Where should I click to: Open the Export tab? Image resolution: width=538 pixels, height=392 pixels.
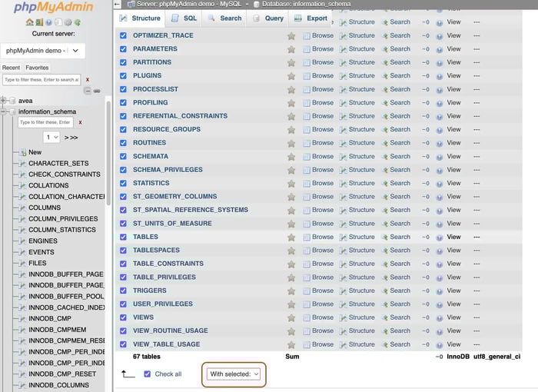coord(311,18)
